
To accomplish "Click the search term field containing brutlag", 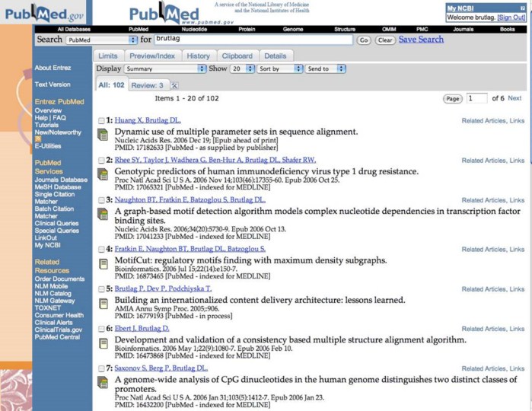I will [x=253, y=40].
